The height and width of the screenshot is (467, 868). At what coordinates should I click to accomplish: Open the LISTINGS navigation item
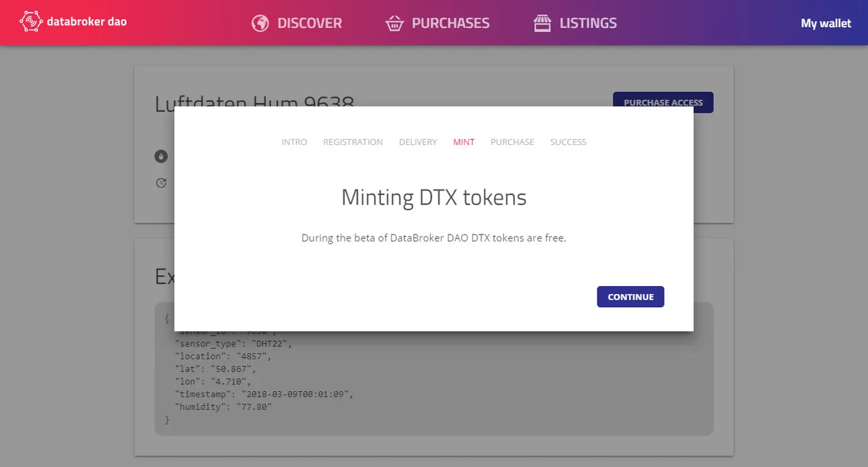575,23
